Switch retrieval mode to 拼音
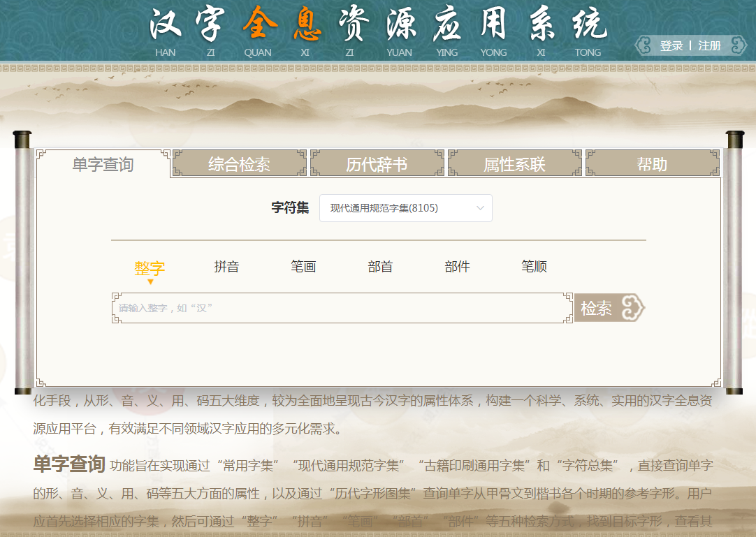Screen dimensions: 756x537 point(226,266)
